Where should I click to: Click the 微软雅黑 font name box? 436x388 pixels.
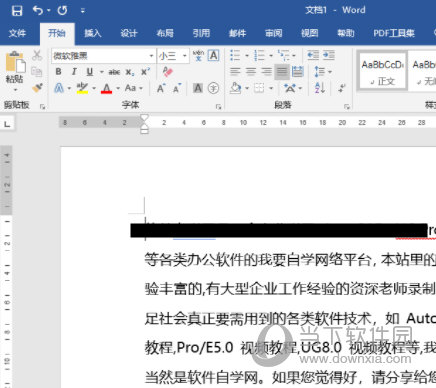99,56
